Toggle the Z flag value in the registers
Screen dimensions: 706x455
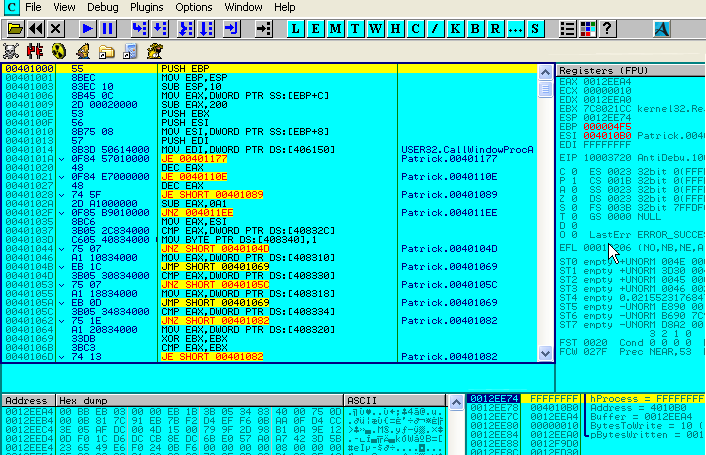pyautogui.click(x=576, y=200)
